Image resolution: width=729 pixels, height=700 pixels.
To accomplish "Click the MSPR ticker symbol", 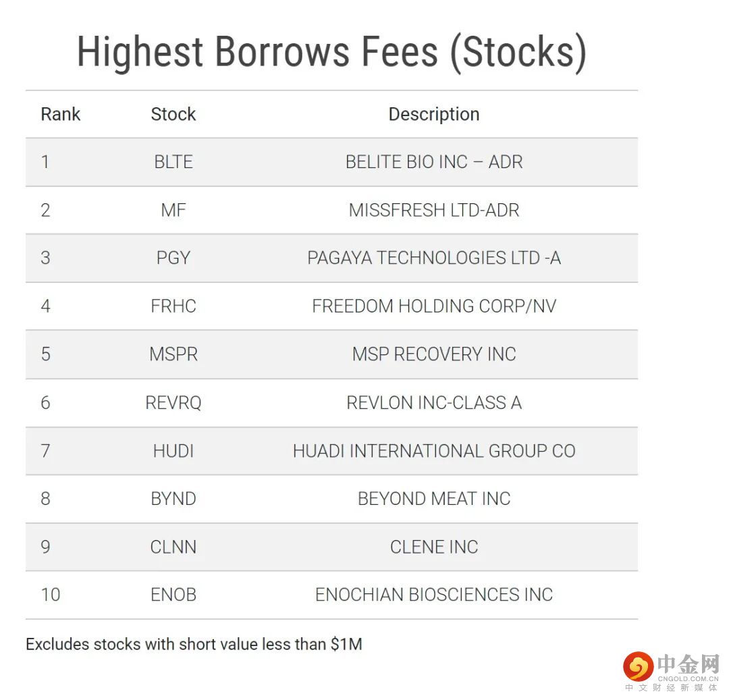I will (x=173, y=354).
